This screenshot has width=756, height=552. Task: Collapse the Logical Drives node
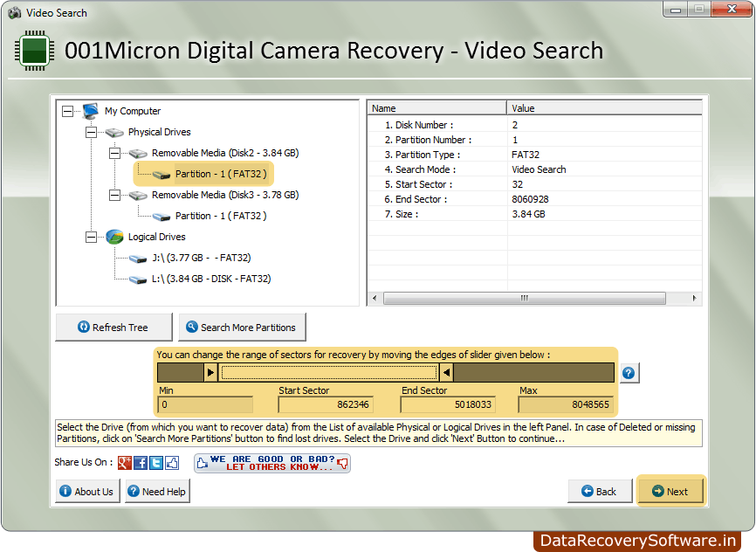(91, 237)
